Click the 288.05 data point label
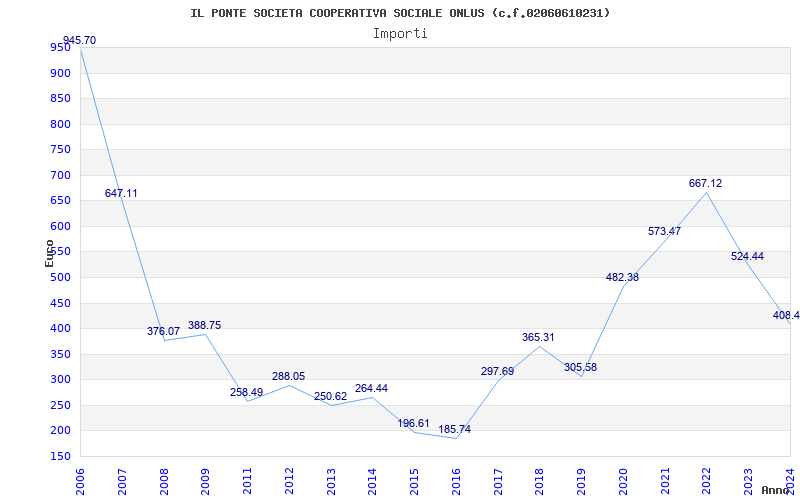 click(288, 377)
